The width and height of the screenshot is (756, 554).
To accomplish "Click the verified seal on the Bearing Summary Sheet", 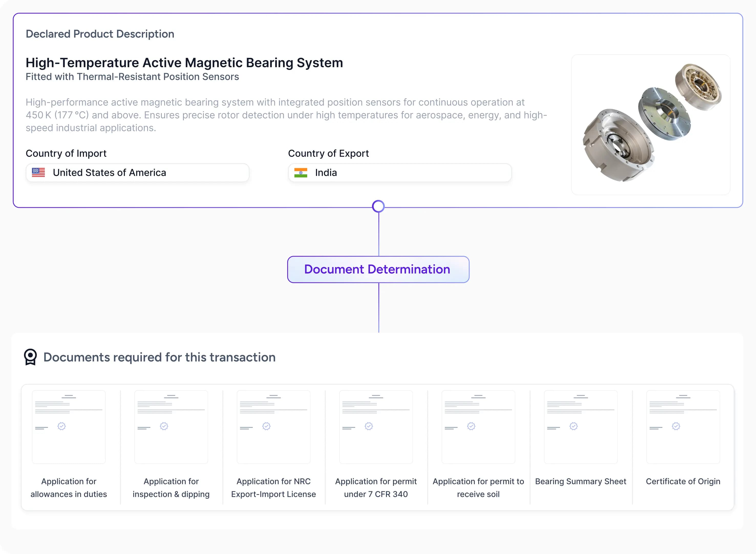I will click(573, 426).
